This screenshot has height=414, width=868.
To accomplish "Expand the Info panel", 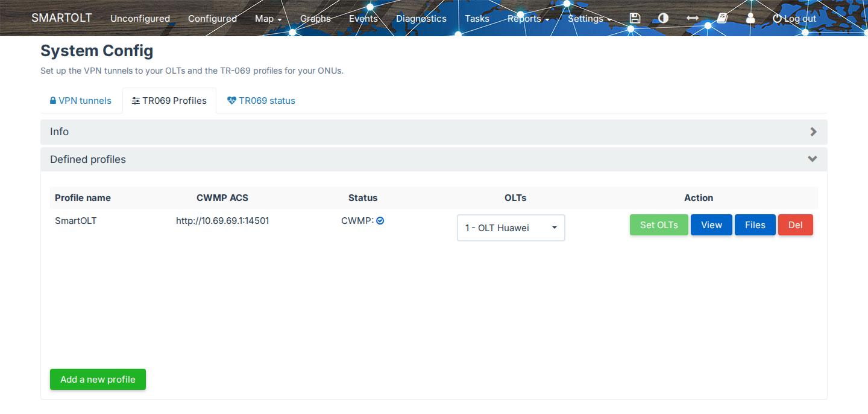I will click(x=434, y=132).
